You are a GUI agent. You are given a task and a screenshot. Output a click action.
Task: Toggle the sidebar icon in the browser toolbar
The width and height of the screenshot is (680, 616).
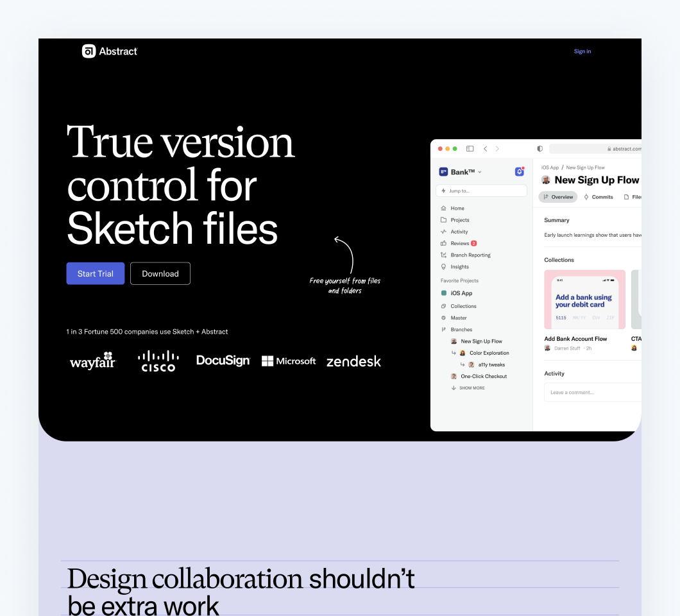(x=470, y=149)
